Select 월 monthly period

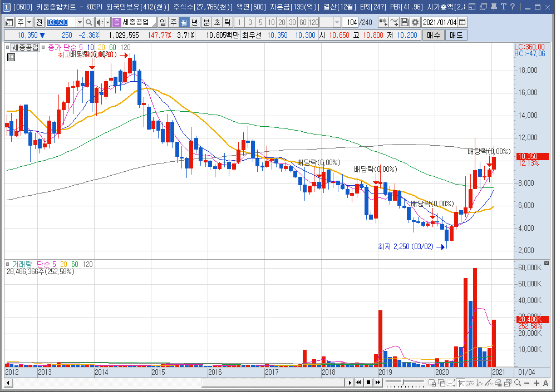pos(184,23)
